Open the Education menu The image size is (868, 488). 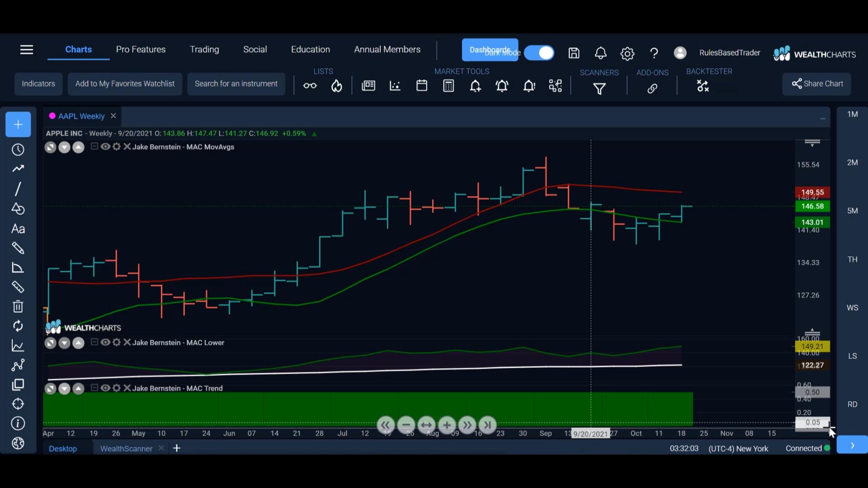click(311, 49)
